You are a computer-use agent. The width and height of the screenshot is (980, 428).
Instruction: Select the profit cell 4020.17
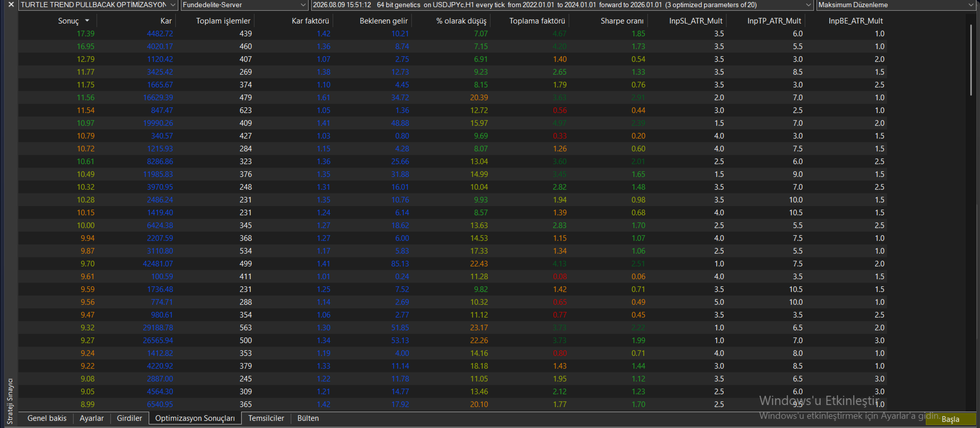(160, 47)
